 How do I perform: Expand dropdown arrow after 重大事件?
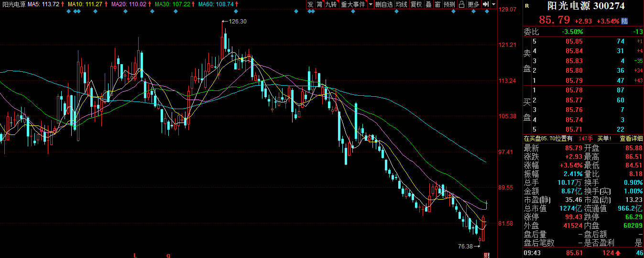pos(371,4)
